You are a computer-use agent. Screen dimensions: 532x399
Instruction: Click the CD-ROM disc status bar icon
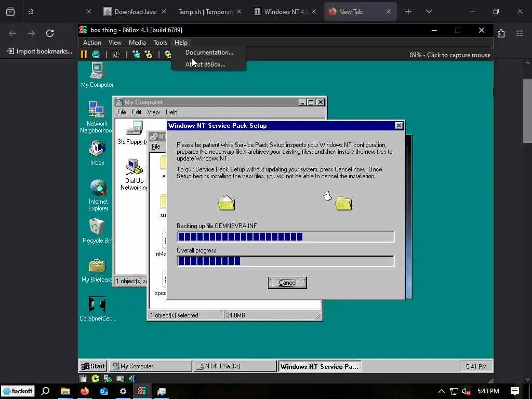click(x=96, y=378)
